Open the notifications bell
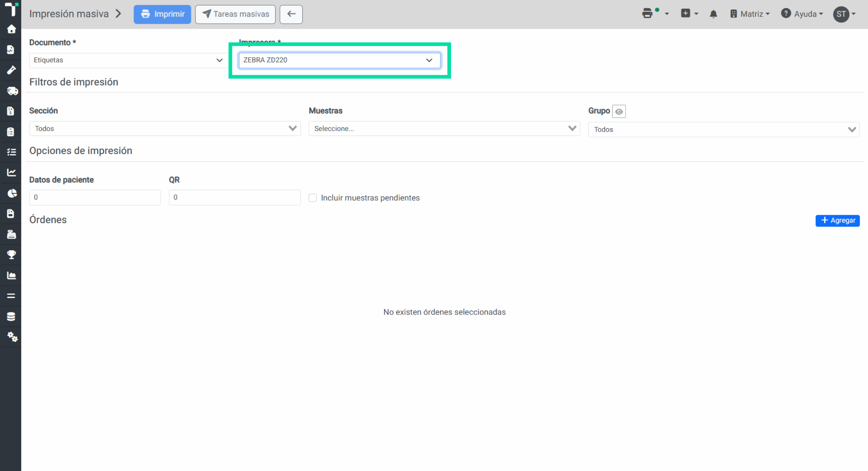The width and height of the screenshot is (868, 471). (x=713, y=14)
